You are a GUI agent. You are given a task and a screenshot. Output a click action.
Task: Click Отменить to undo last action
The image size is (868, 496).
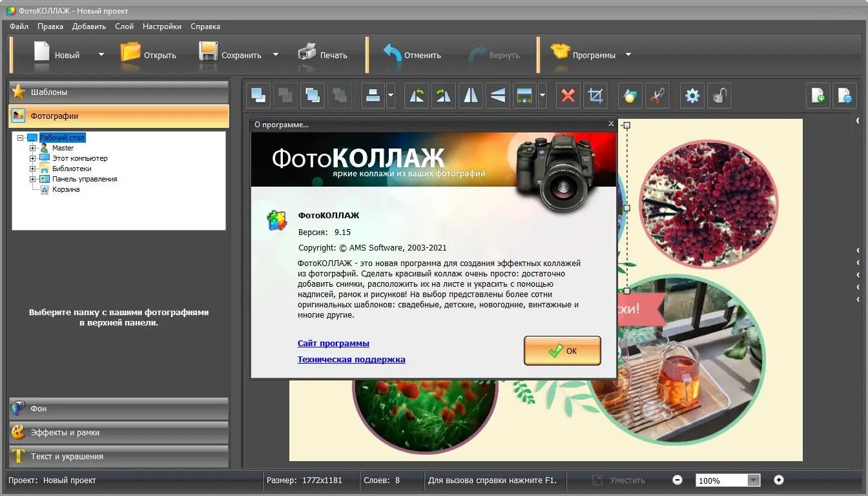pos(417,54)
